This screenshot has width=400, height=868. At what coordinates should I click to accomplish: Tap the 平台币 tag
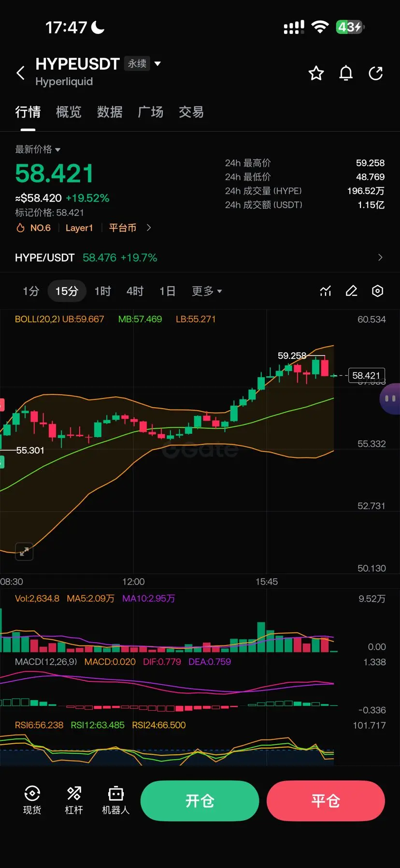click(x=123, y=228)
